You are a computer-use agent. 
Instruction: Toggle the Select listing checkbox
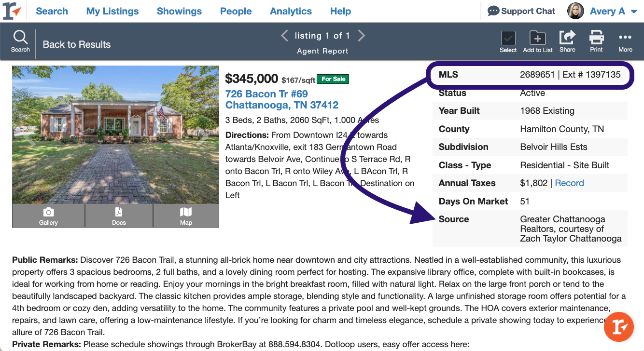(508, 38)
